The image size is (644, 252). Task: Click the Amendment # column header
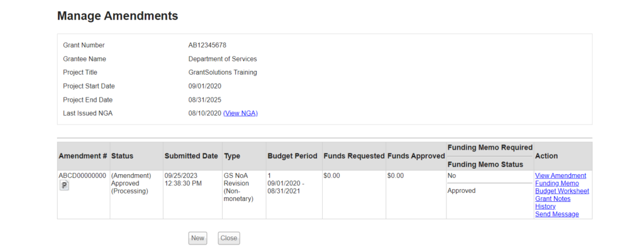pos(83,156)
